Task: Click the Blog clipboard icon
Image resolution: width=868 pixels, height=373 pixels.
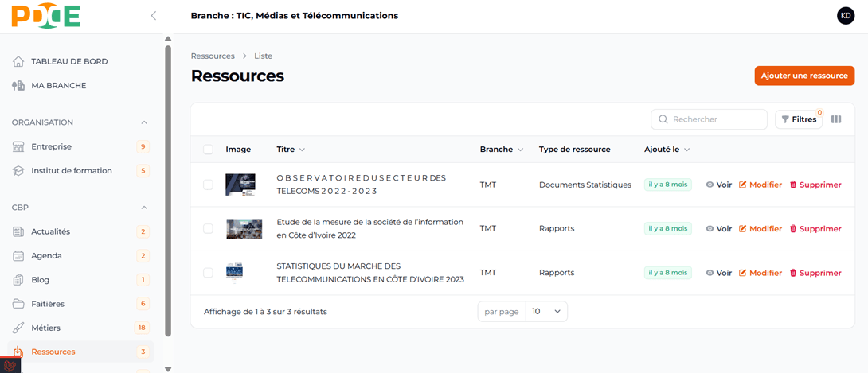Action: click(x=18, y=280)
